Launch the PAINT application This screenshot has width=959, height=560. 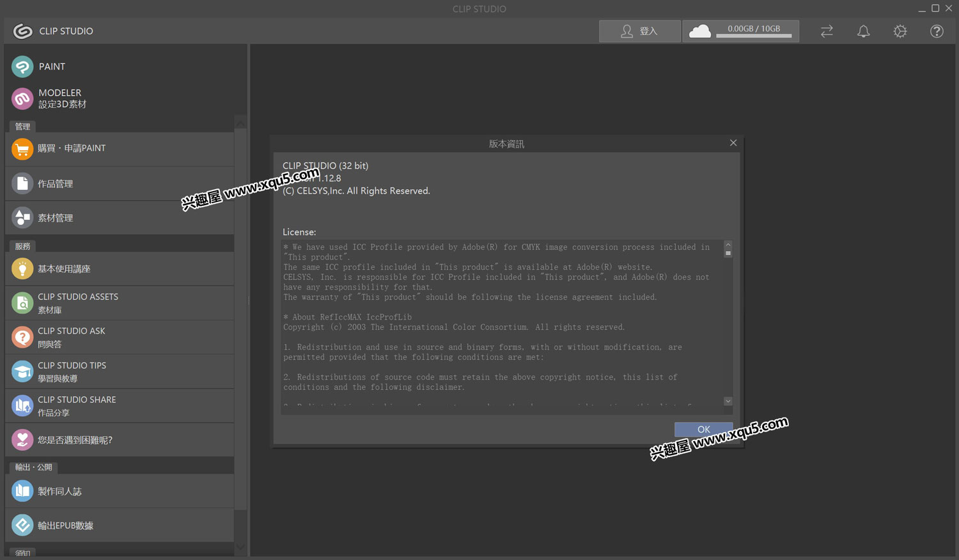(x=39, y=66)
